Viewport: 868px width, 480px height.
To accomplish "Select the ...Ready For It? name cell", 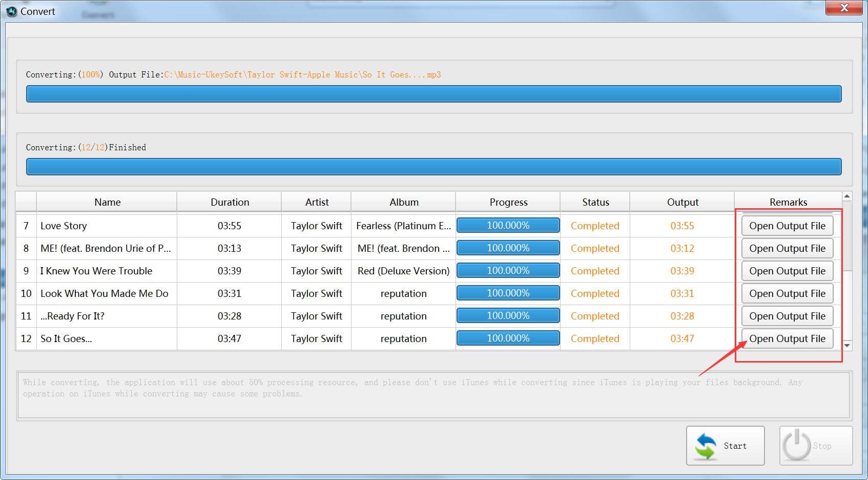I will [x=107, y=316].
